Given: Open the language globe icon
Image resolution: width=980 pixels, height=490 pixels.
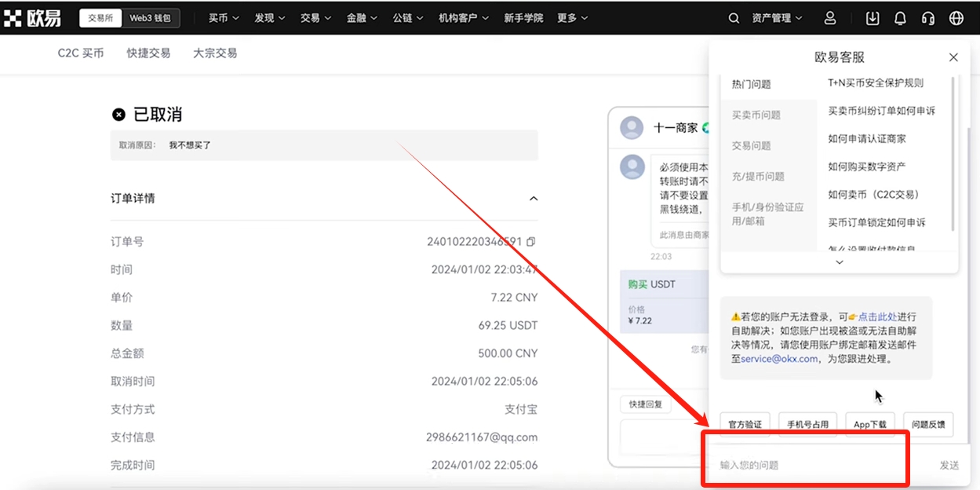Looking at the screenshot, I should pos(956,18).
